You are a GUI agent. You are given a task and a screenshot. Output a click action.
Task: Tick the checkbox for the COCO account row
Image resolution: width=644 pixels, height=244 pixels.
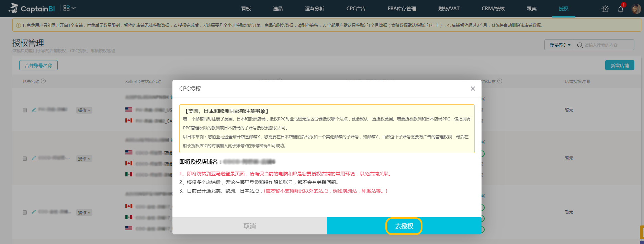pyautogui.click(x=25, y=159)
